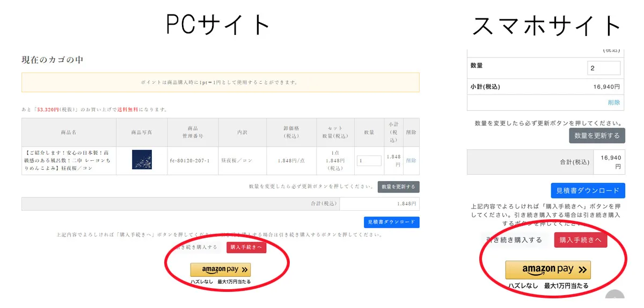Click the 商品名 column header
The height and width of the screenshot is (308, 644).
(69, 132)
